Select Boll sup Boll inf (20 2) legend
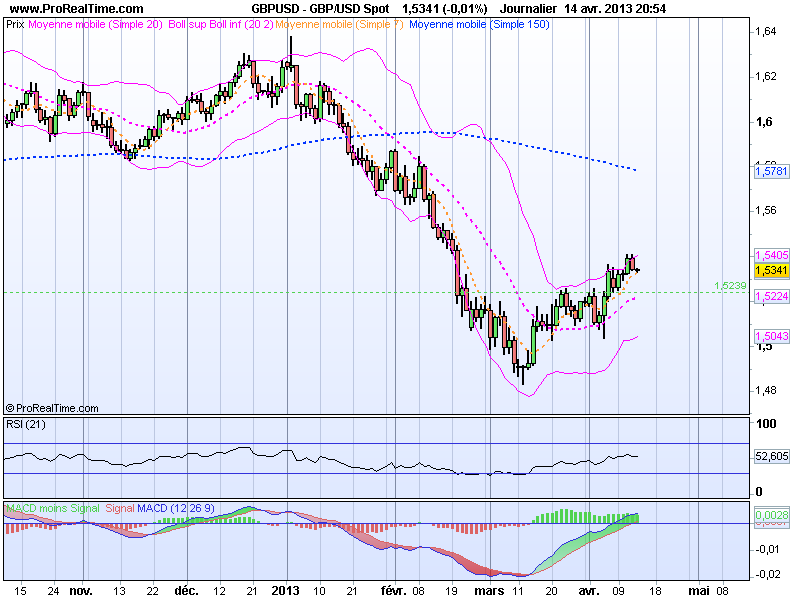The height and width of the screenshot is (600, 800). tap(221, 24)
